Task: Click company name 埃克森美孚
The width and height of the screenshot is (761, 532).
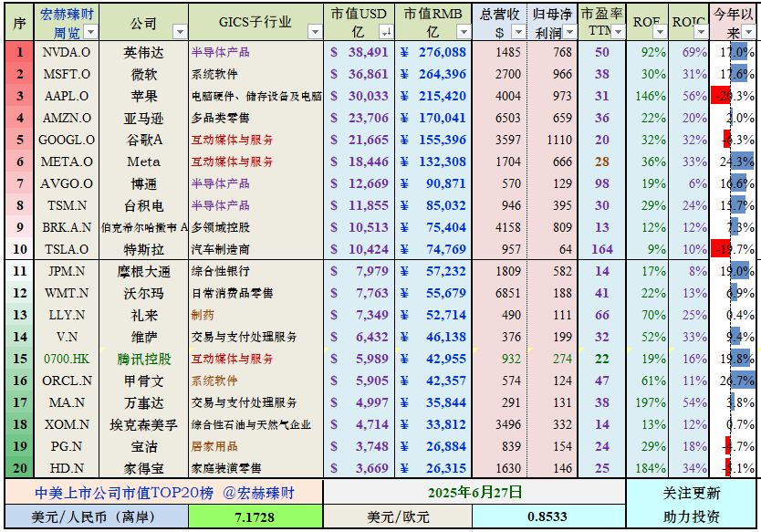Action: 143,424
